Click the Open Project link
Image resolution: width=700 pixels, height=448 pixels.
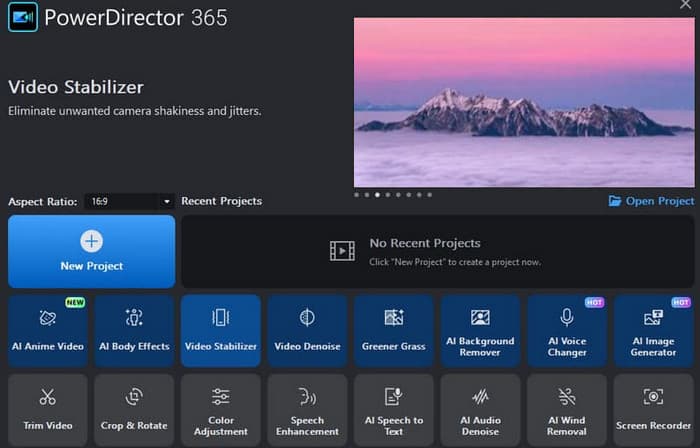click(x=651, y=201)
